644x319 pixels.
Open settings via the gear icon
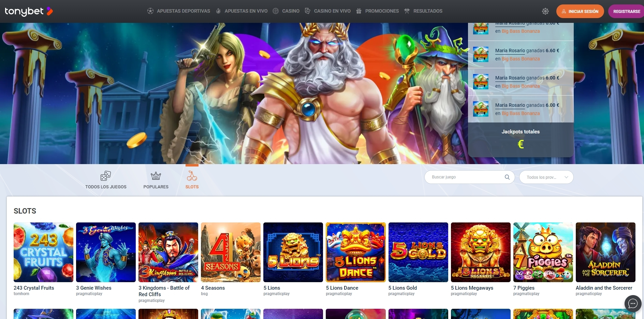(x=545, y=11)
